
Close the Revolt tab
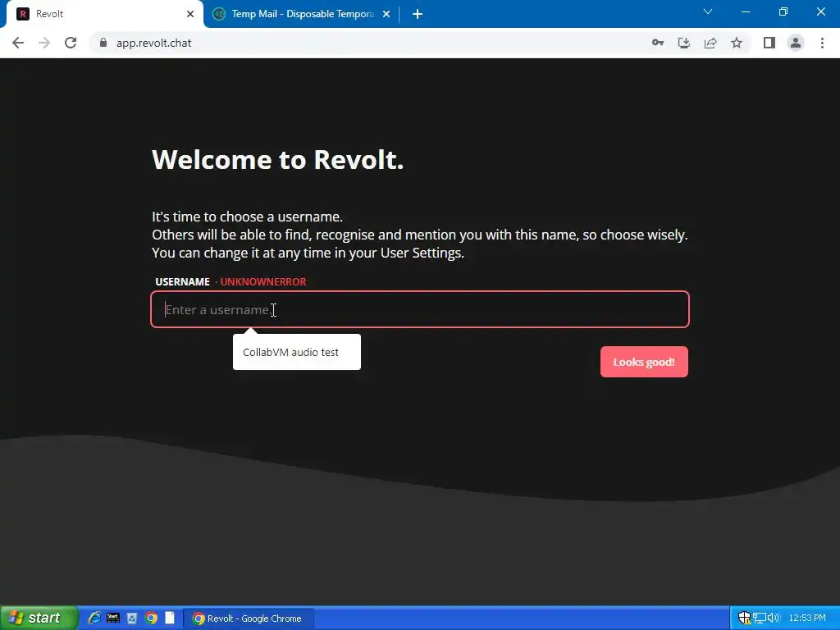pyautogui.click(x=190, y=14)
